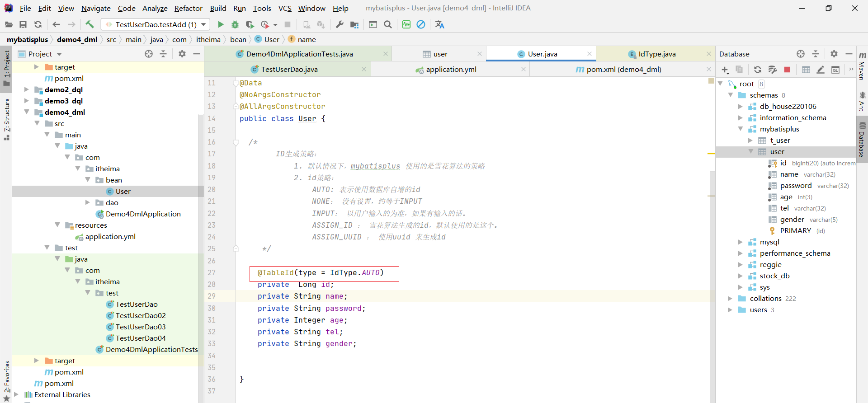Close the Demo4DmlApplicationTests.java tab
Image resolution: width=868 pixels, height=403 pixels.
pos(386,54)
